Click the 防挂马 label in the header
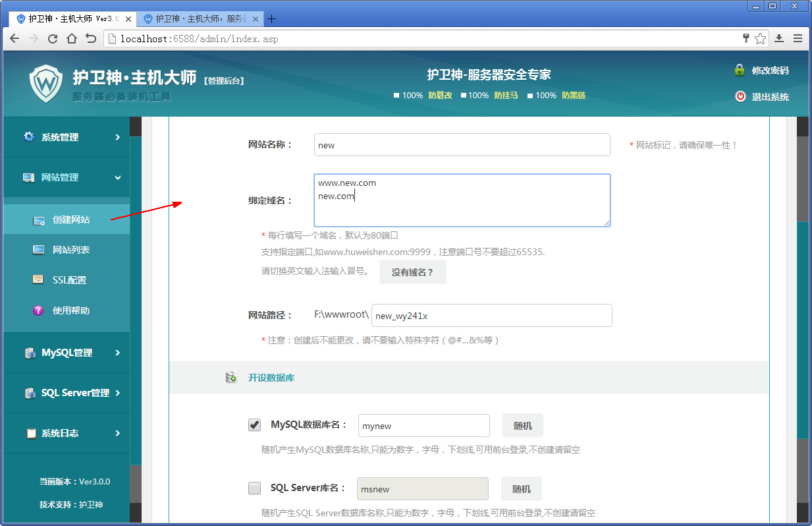Viewport: 812px width, 526px height. click(x=506, y=96)
